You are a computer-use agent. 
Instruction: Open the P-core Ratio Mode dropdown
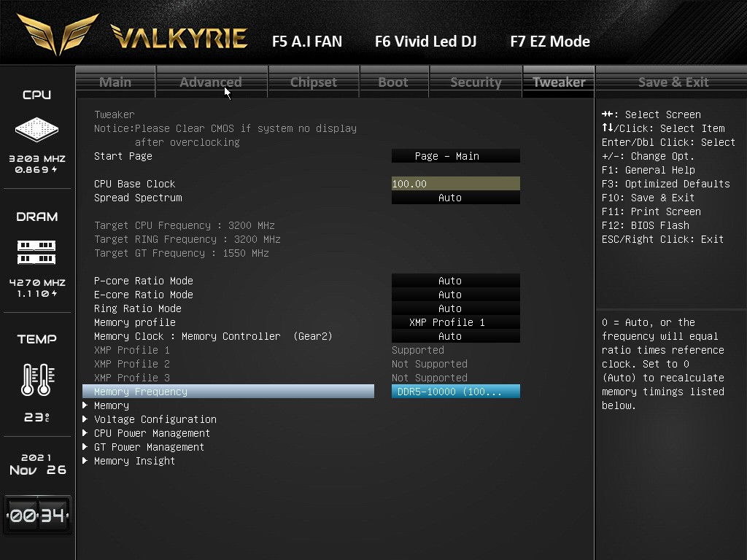455,281
